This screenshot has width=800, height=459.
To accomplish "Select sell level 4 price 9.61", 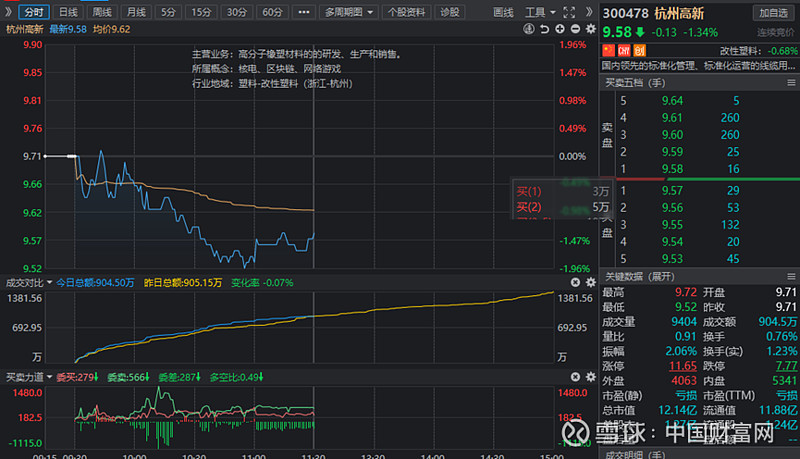I will (x=672, y=118).
